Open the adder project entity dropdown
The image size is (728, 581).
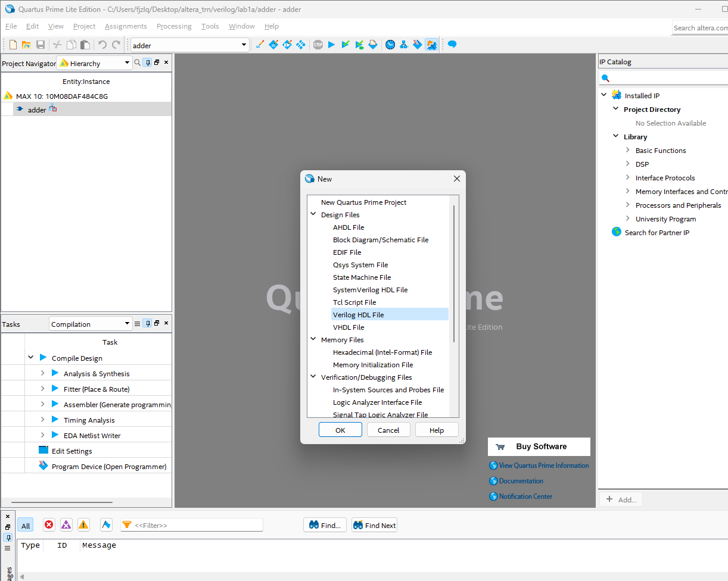pos(244,45)
